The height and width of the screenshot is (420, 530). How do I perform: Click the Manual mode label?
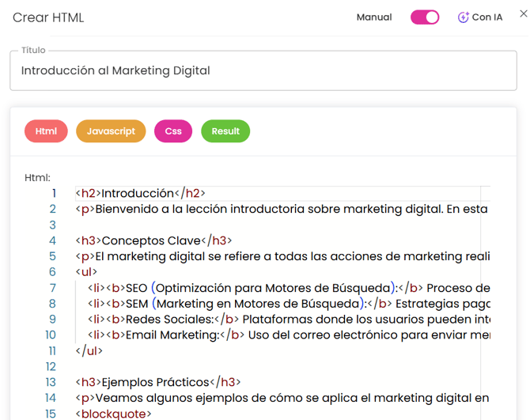374,17
